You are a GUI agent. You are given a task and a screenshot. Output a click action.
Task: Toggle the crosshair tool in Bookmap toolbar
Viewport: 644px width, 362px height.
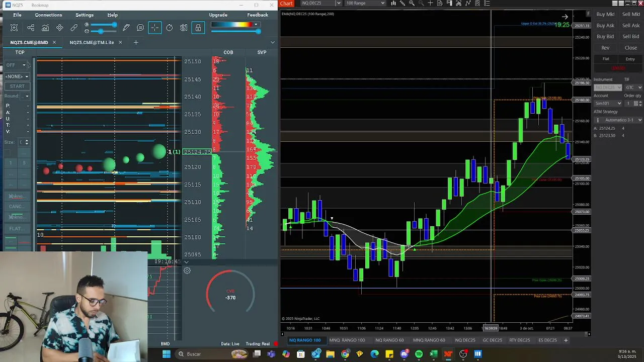[155, 28]
